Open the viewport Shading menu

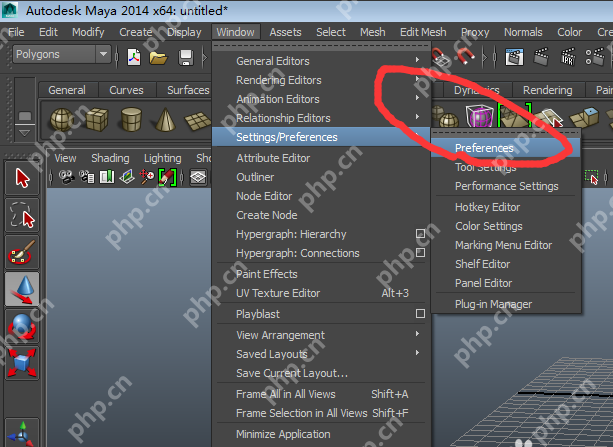[110, 158]
